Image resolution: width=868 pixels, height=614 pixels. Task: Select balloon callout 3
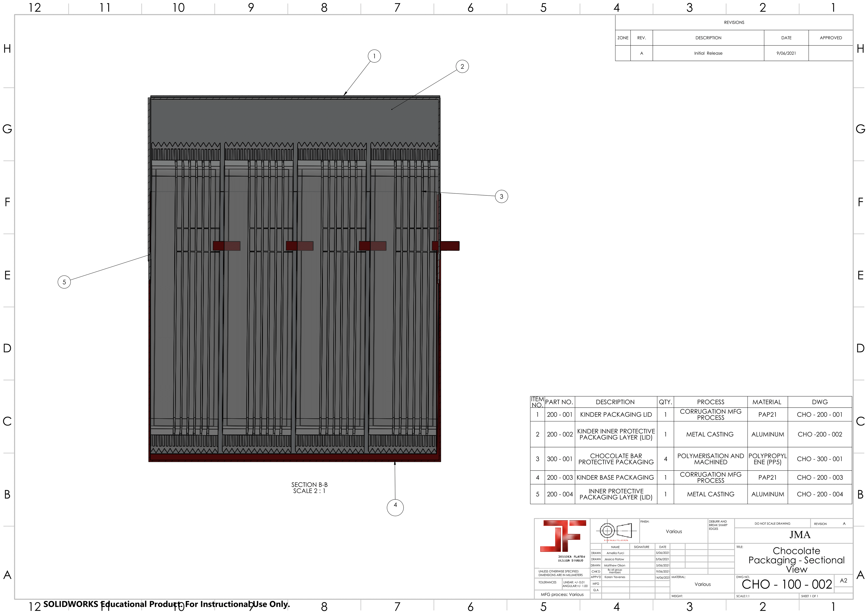coord(501,196)
